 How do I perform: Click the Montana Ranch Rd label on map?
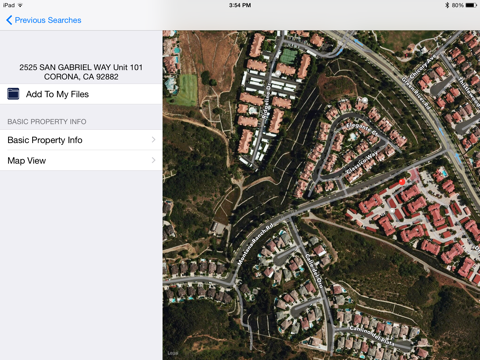pyautogui.click(x=255, y=244)
